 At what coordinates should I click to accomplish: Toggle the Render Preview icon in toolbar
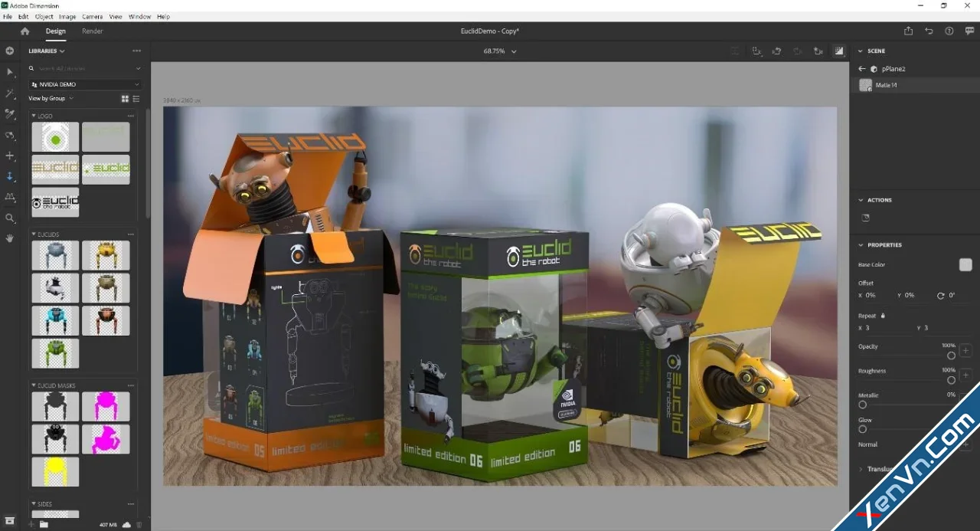pos(839,51)
